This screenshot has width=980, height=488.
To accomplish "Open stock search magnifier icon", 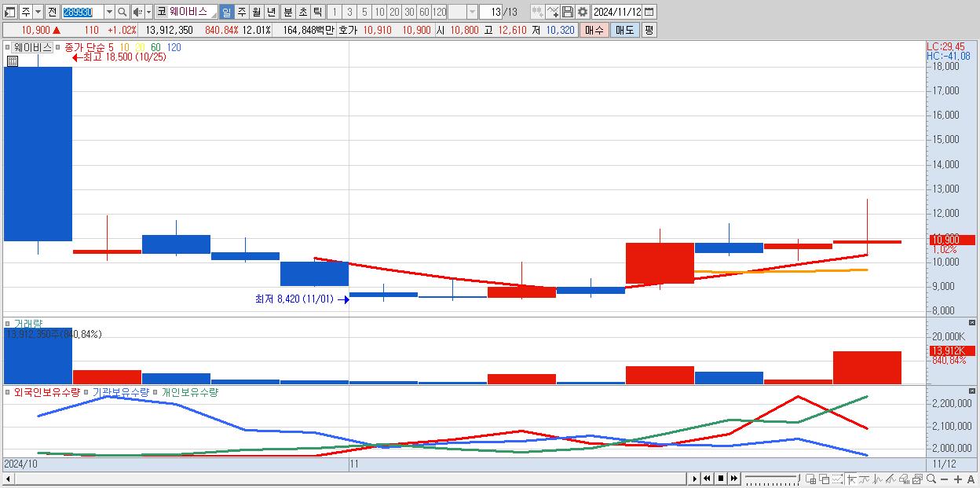I will pyautogui.click(x=122, y=12).
